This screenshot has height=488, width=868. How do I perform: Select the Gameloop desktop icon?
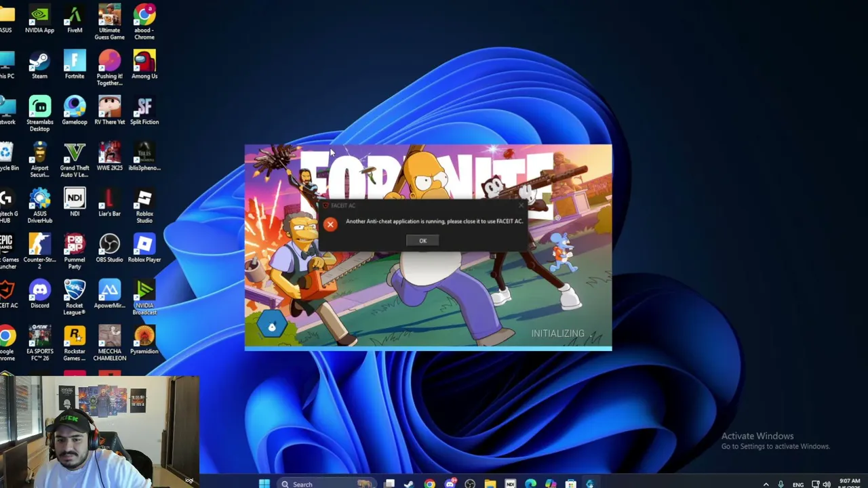pos(75,110)
